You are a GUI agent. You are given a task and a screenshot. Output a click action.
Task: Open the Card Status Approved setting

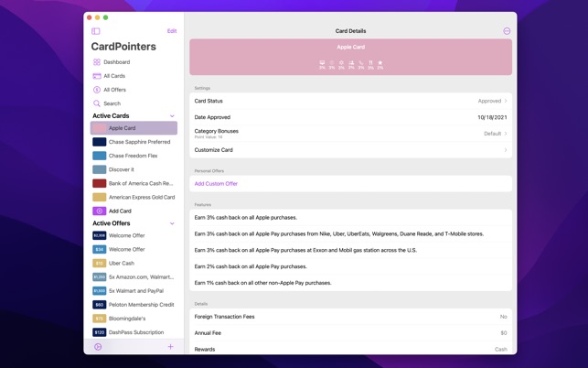pyautogui.click(x=350, y=101)
